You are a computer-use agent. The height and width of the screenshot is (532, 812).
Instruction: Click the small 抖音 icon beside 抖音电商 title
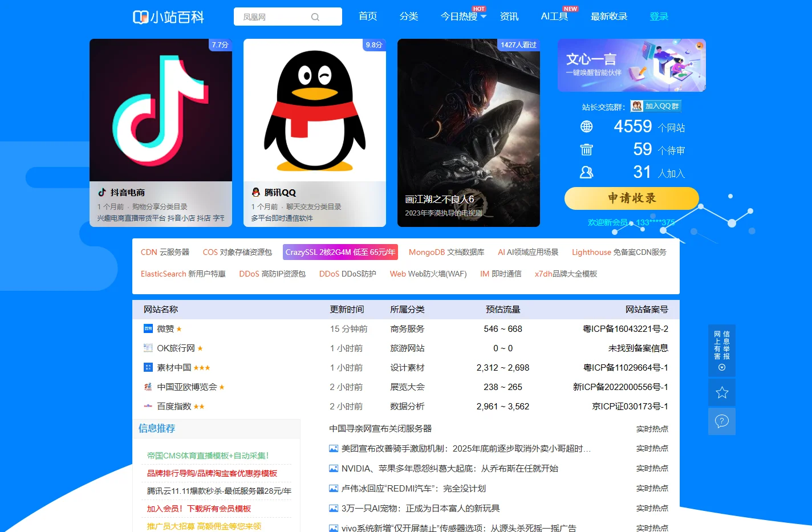tap(102, 192)
